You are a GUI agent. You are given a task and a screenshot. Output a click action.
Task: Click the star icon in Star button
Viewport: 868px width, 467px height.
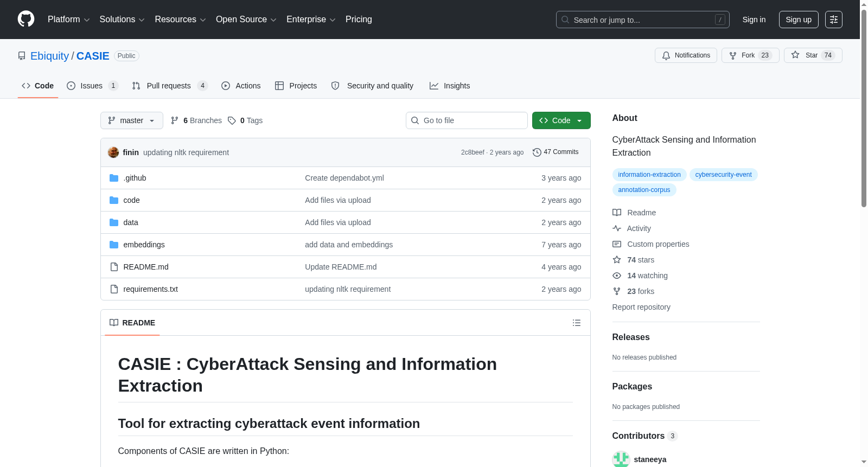(x=795, y=55)
